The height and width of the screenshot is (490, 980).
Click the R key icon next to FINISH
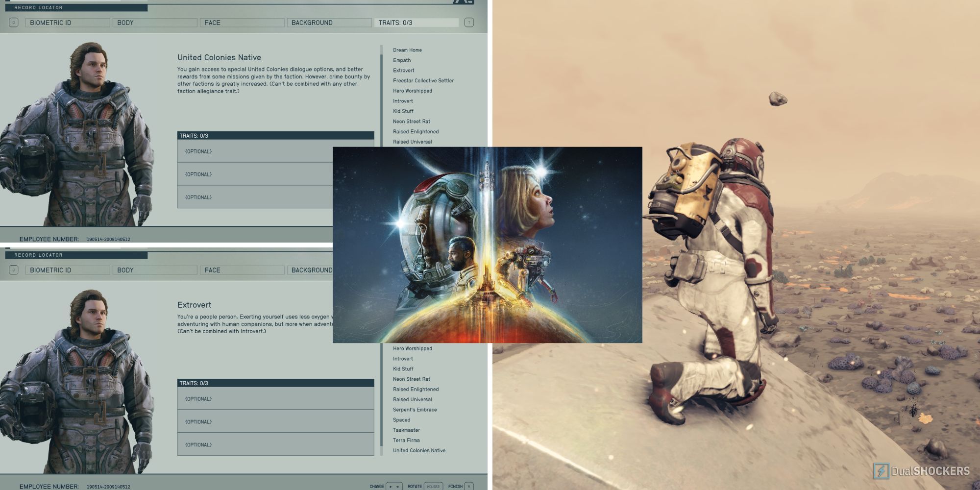click(x=469, y=486)
